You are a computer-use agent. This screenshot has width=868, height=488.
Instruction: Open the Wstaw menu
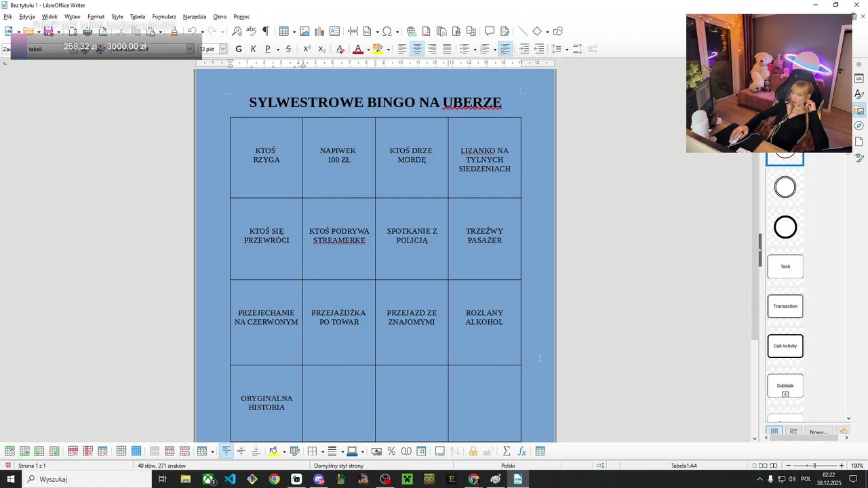click(x=73, y=16)
